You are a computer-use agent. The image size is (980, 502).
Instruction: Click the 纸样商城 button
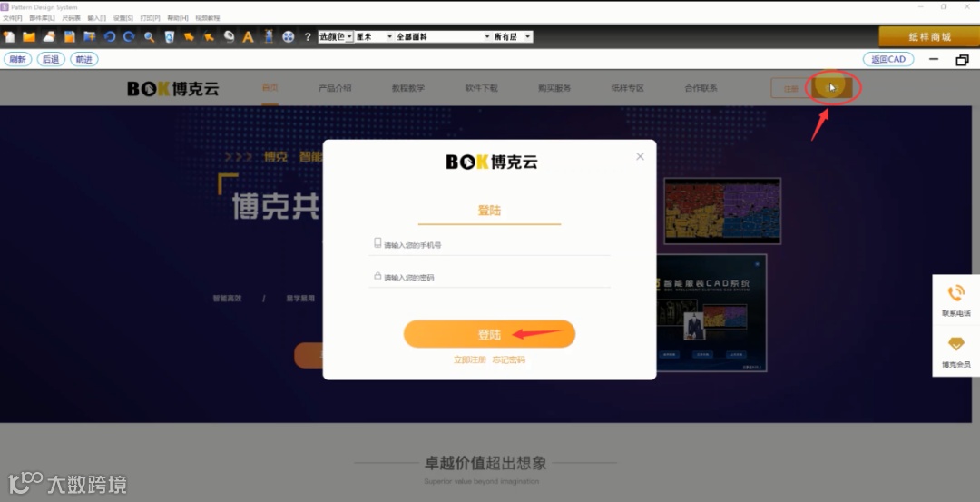[929, 37]
